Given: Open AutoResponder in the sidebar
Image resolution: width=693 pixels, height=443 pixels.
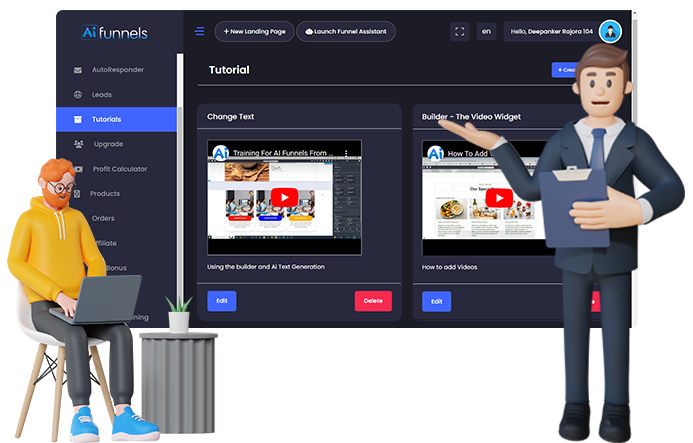Looking at the screenshot, I should tap(116, 70).
